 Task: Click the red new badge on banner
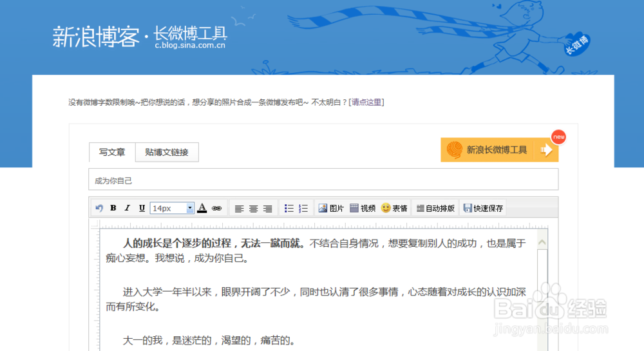(x=558, y=137)
